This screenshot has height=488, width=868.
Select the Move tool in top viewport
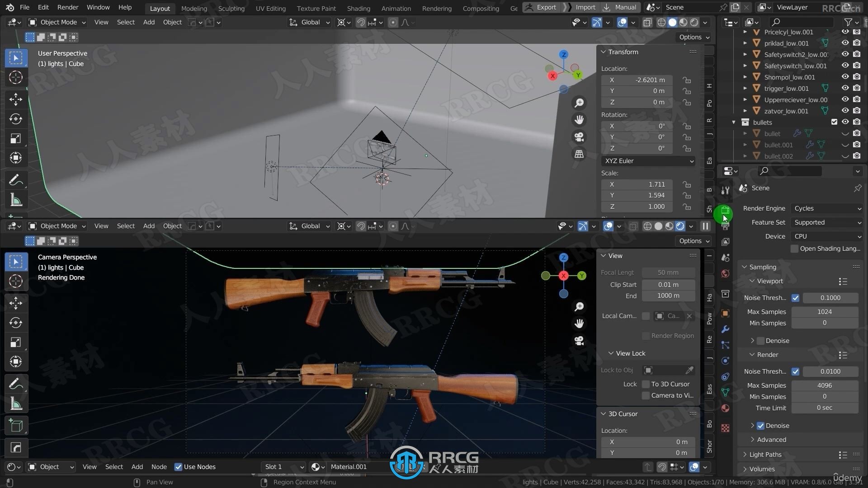(x=16, y=99)
